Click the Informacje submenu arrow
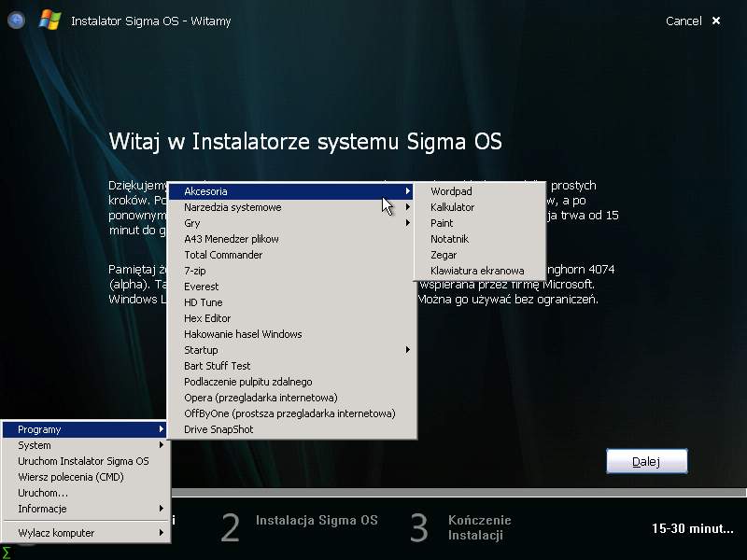 click(162, 509)
